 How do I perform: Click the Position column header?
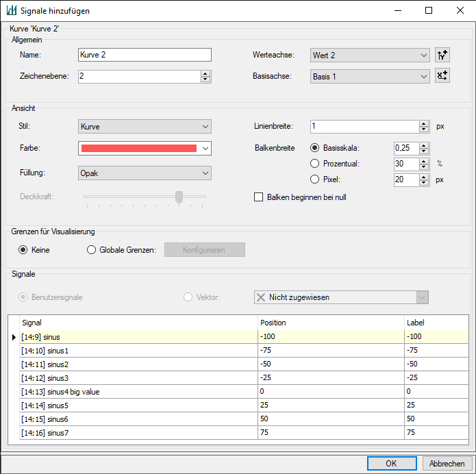click(x=331, y=322)
